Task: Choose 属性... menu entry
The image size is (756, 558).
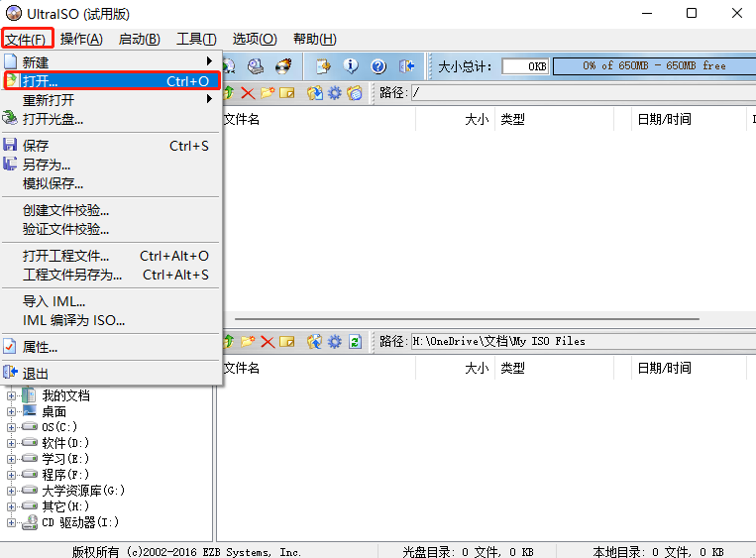Action: 111,347
